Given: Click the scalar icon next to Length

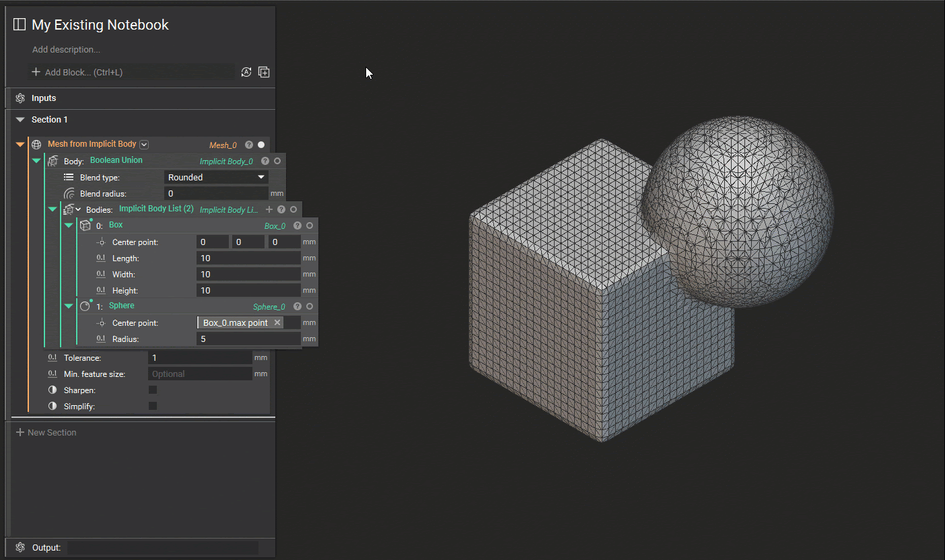Looking at the screenshot, I should coord(101,258).
